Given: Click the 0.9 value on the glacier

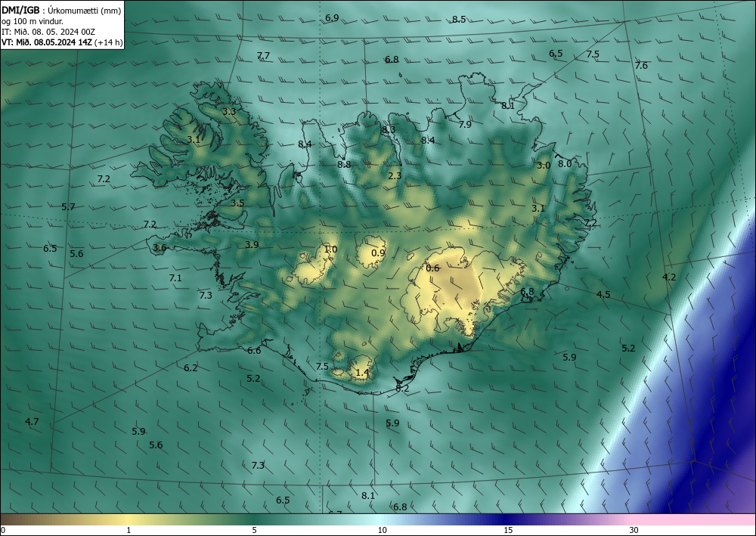Looking at the screenshot, I should click(x=379, y=253).
